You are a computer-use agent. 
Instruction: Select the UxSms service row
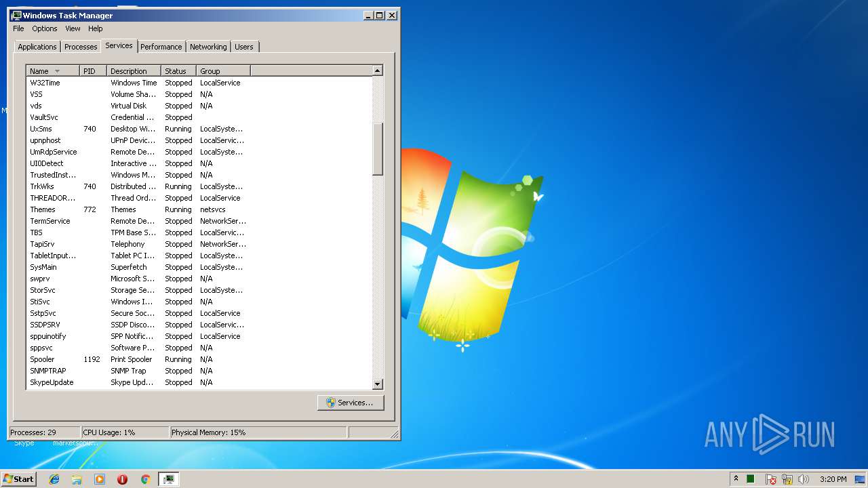pos(199,129)
